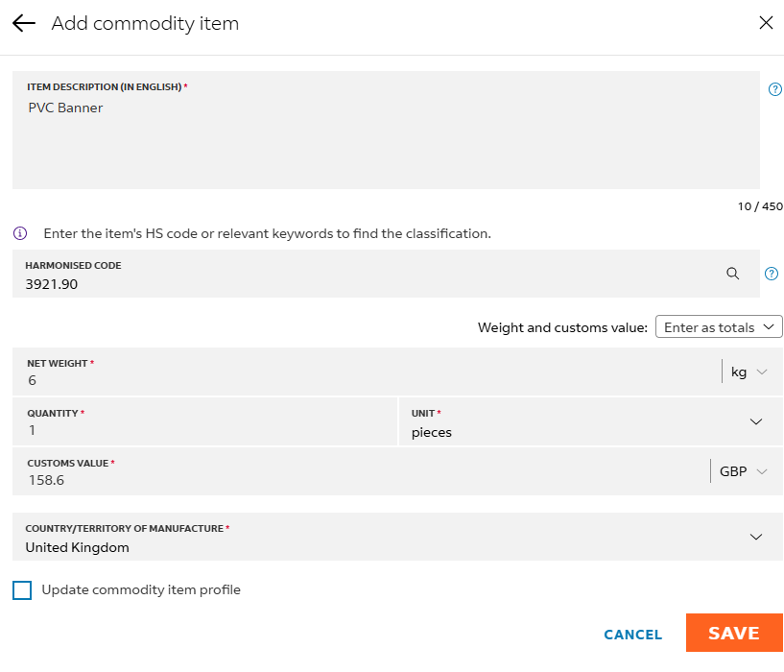Click the CANCEL link
The width and height of the screenshot is (784, 672).
point(632,635)
